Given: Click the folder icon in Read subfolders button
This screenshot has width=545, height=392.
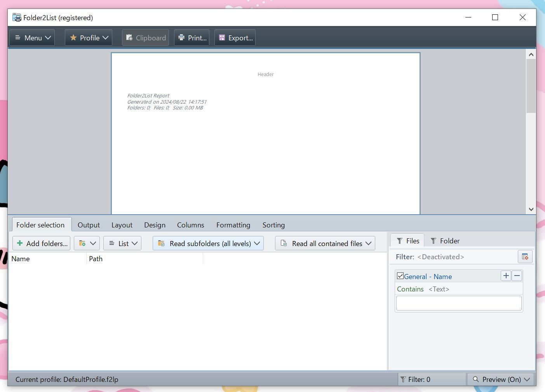Looking at the screenshot, I should click(161, 243).
